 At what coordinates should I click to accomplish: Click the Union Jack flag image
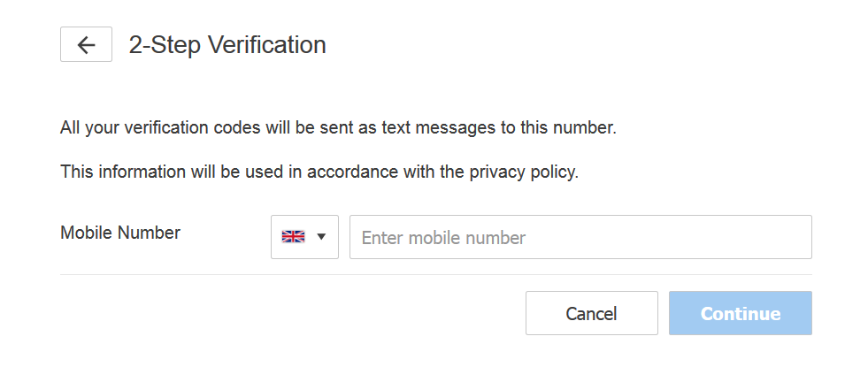coord(293,237)
